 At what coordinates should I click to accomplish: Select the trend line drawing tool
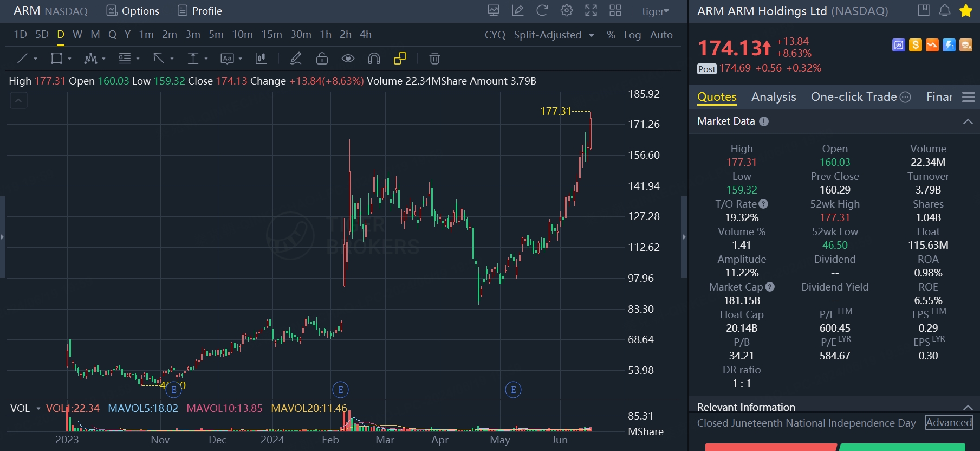[22, 59]
